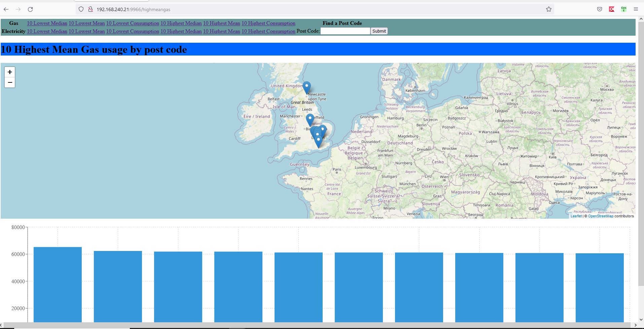Open the Firefox hamburger menu
The width and height of the screenshot is (644, 329).
point(636,9)
